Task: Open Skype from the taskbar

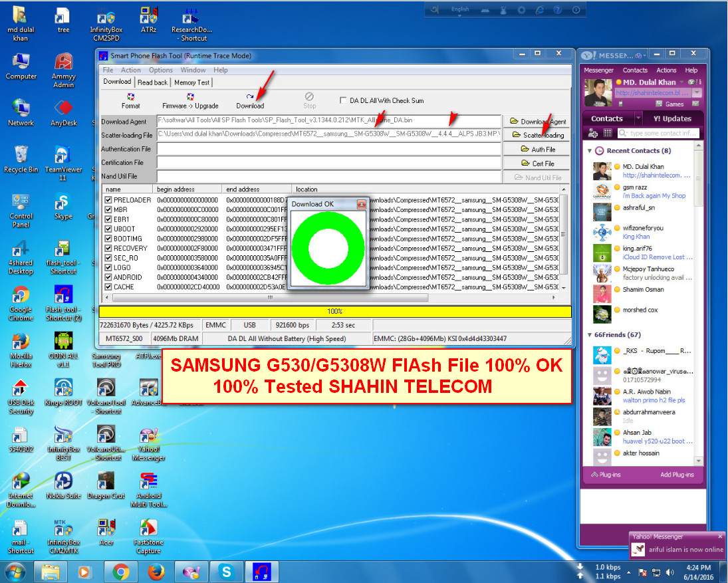Action: (x=227, y=572)
